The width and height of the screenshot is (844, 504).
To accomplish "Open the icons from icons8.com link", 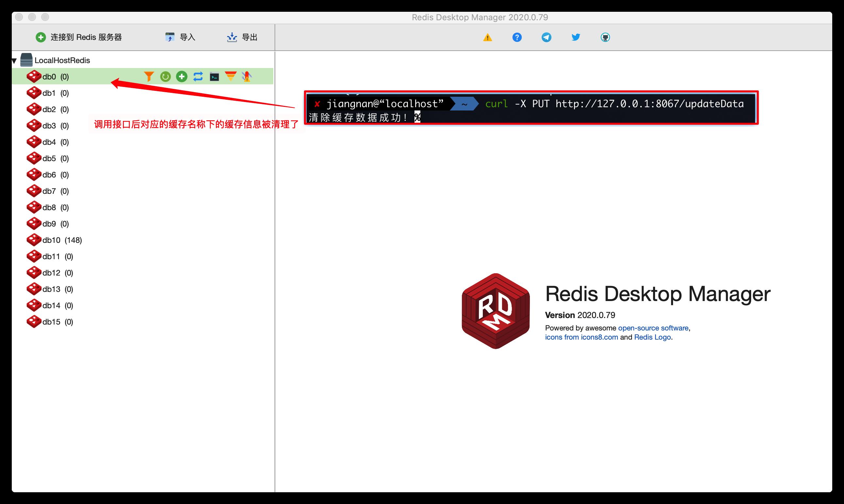I will pos(582,337).
